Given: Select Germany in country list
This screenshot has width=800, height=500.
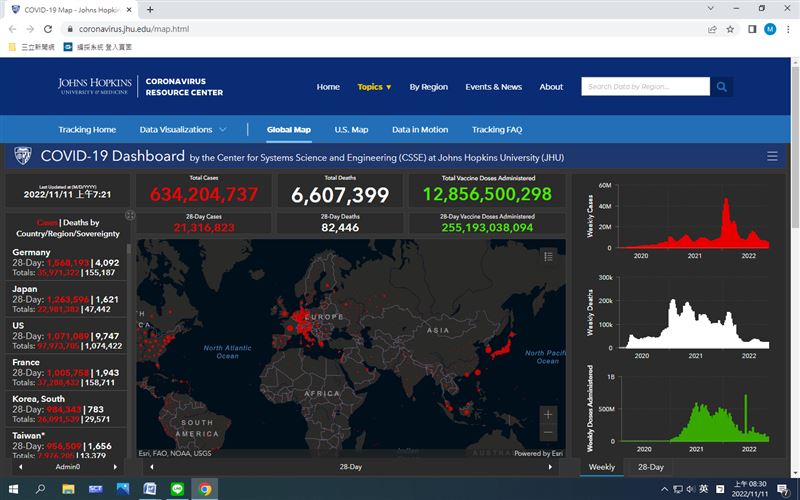Looking at the screenshot, I should (x=66, y=262).
